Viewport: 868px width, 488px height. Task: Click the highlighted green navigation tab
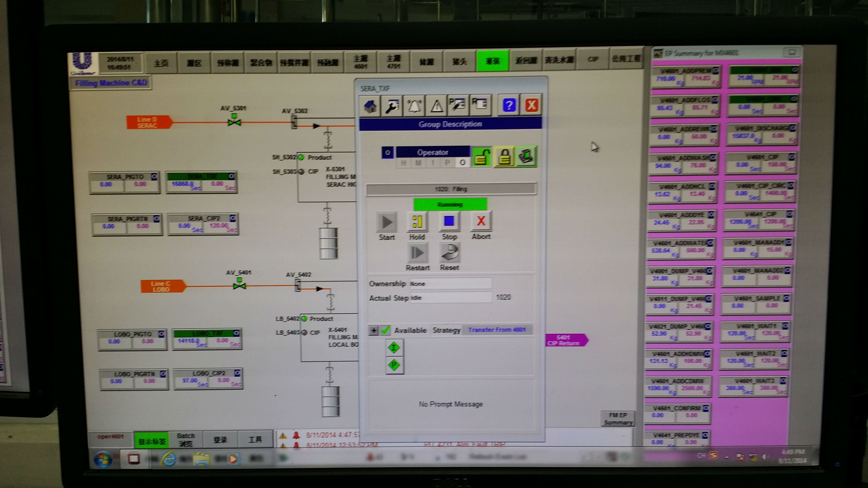[493, 61]
